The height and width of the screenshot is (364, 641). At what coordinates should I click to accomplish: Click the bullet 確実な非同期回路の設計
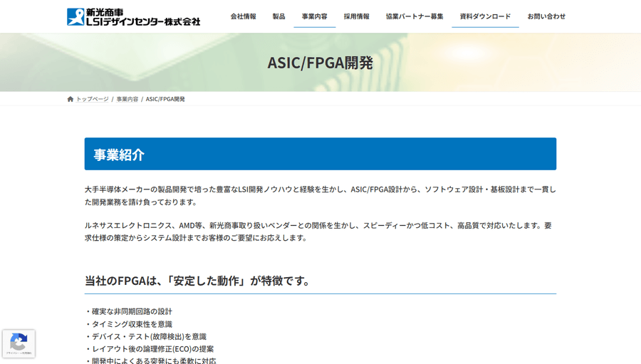(x=129, y=312)
